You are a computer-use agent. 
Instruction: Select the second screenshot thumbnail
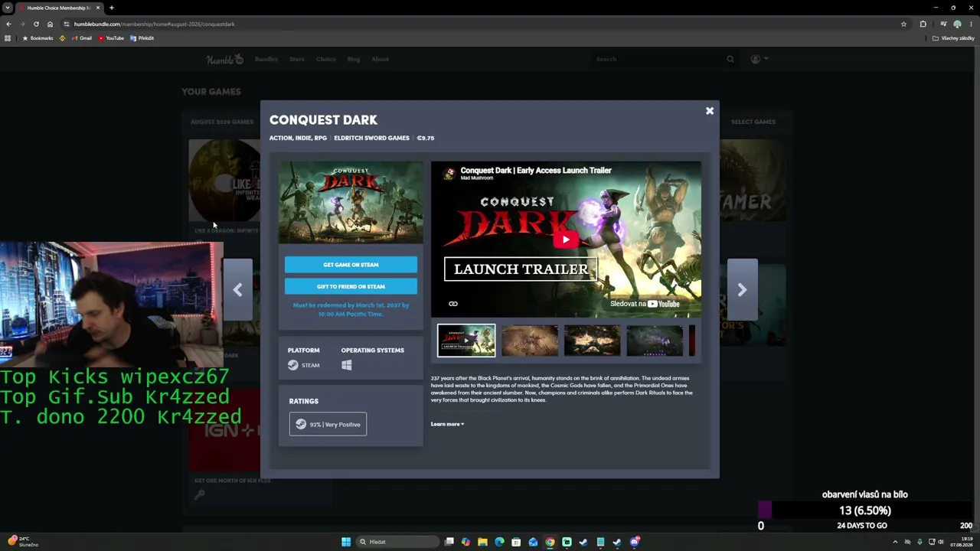pos(530,341)
